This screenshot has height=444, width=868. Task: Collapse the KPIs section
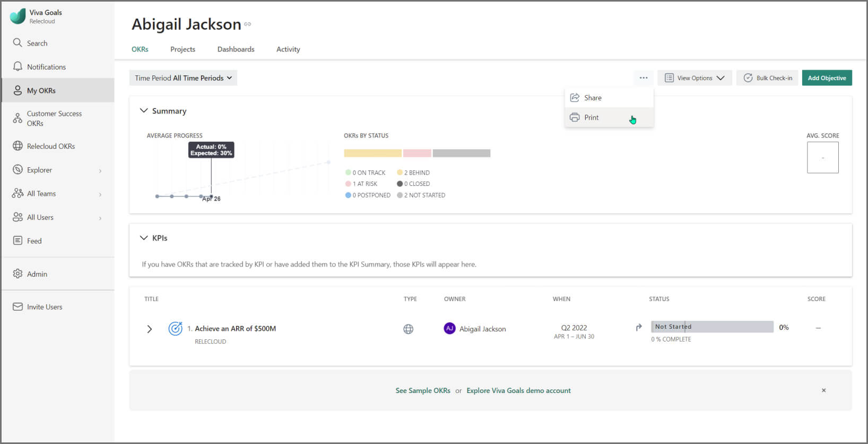coord(144,238)
